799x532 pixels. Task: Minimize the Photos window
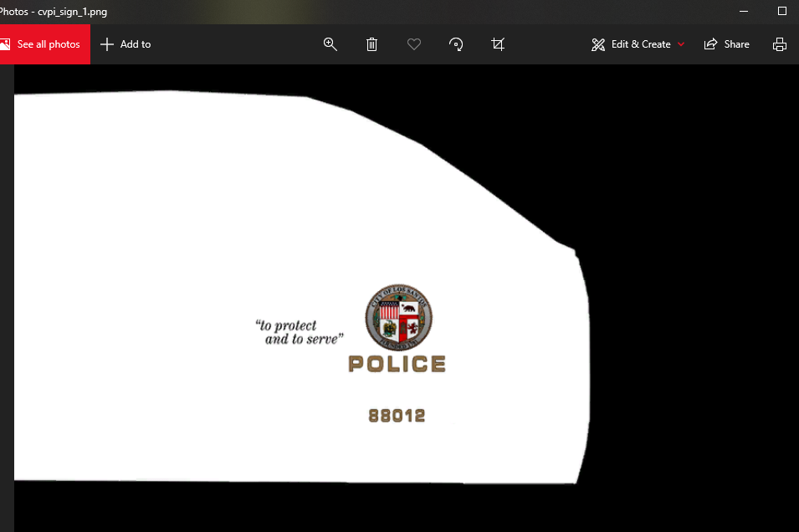743,12
